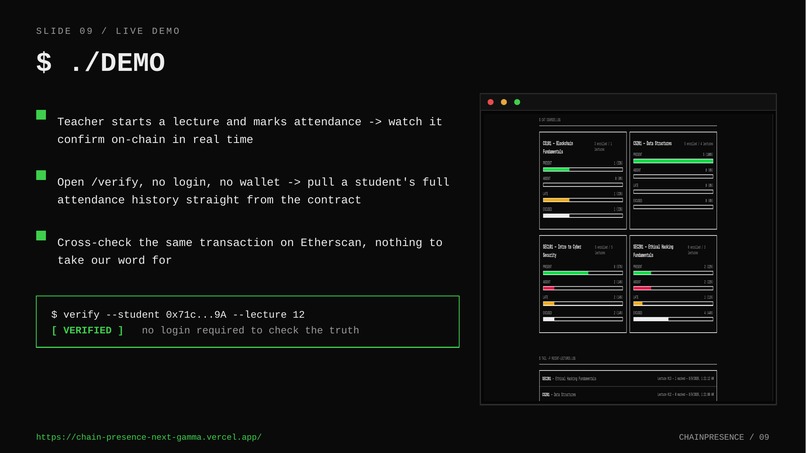Click the '[ VERIFIED ]' status text
This screenshot has width=806, height=453.
click(87, 330)
